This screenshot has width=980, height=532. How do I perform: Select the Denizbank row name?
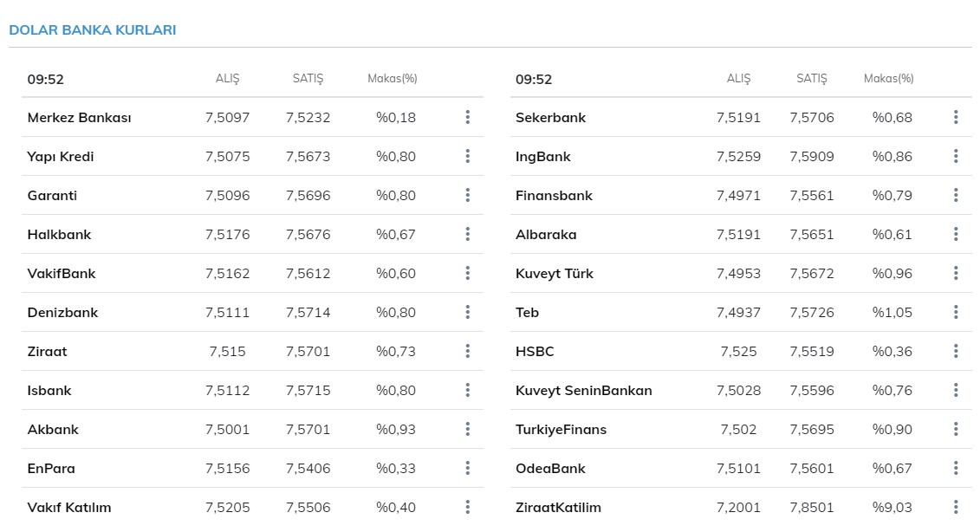[62, 312]
